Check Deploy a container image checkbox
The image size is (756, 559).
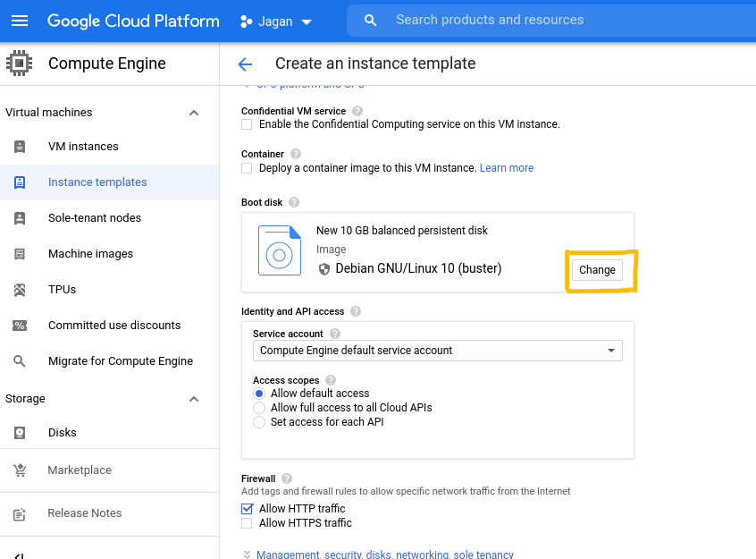247,168
